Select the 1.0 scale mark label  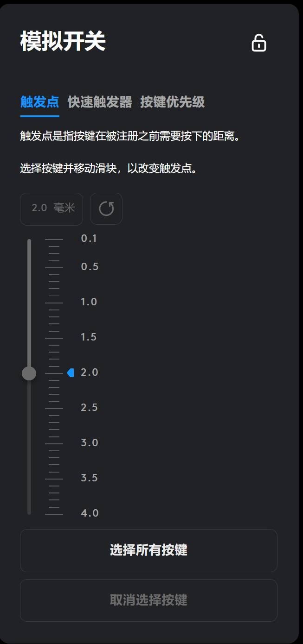point(89,302)
